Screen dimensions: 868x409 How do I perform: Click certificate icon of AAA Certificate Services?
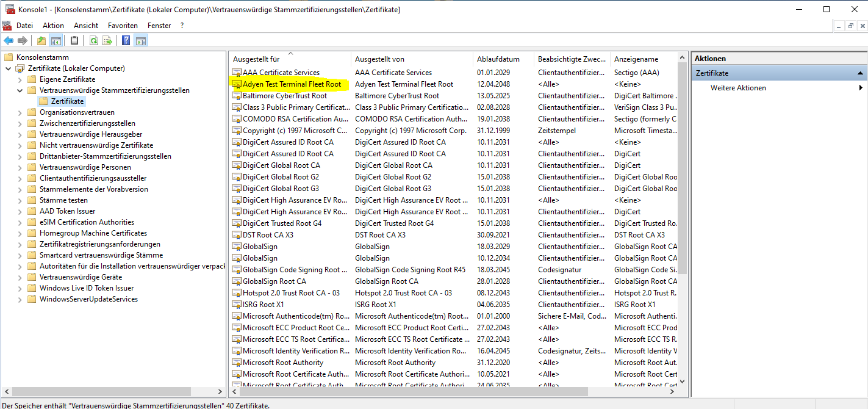[237, 73]
